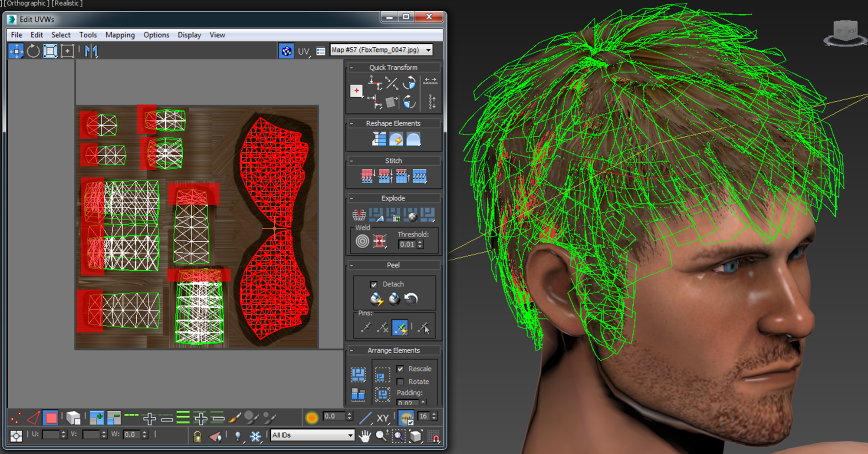Click the Pack Custom icon in Arrange Elements
This screenshot has height=454, width=868.
[358, 374]
